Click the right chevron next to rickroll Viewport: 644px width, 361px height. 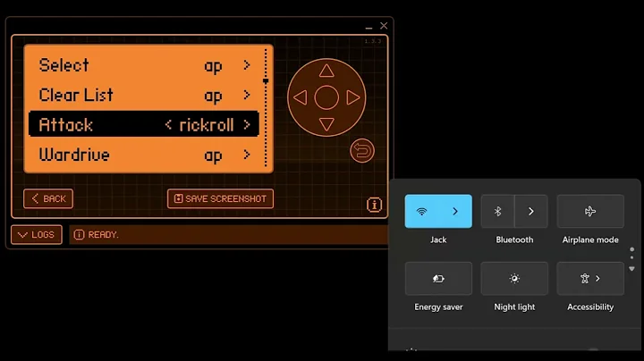pos(247,125)
